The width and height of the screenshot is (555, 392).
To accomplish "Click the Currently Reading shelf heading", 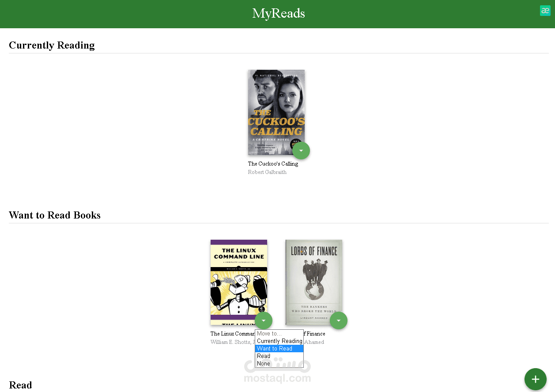I will 52,45.
